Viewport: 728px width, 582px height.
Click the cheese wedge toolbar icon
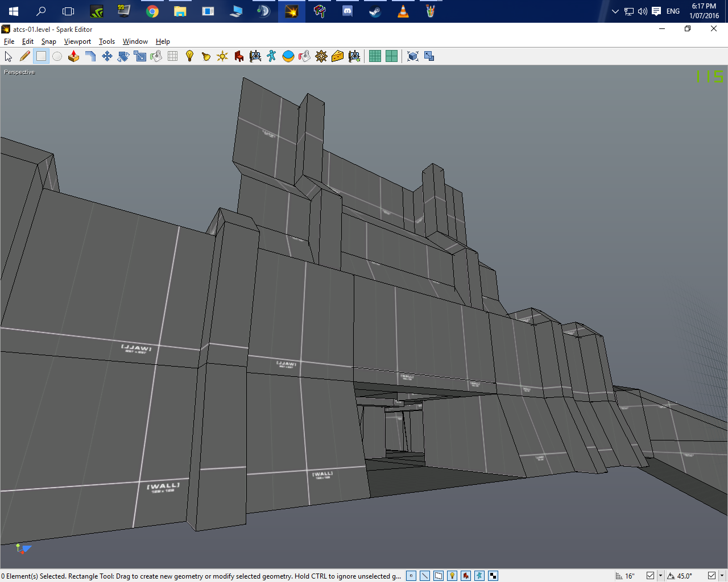(338, 56)
